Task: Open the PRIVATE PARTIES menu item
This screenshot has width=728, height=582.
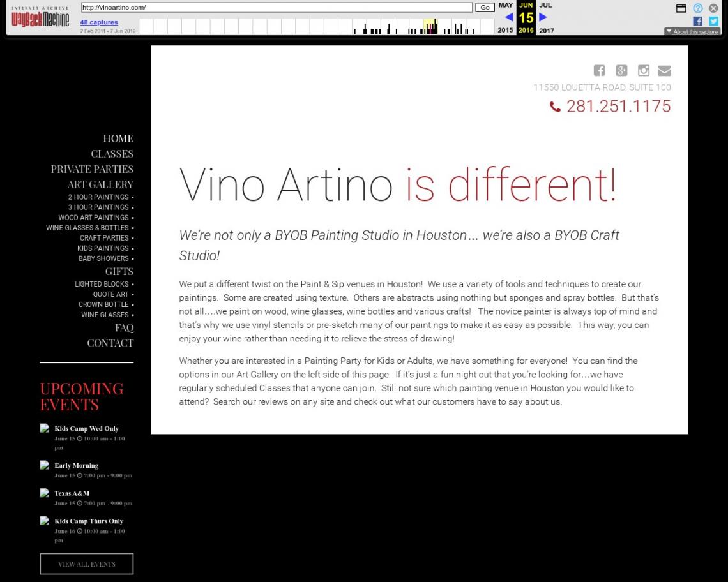Action: click(92, 169)
